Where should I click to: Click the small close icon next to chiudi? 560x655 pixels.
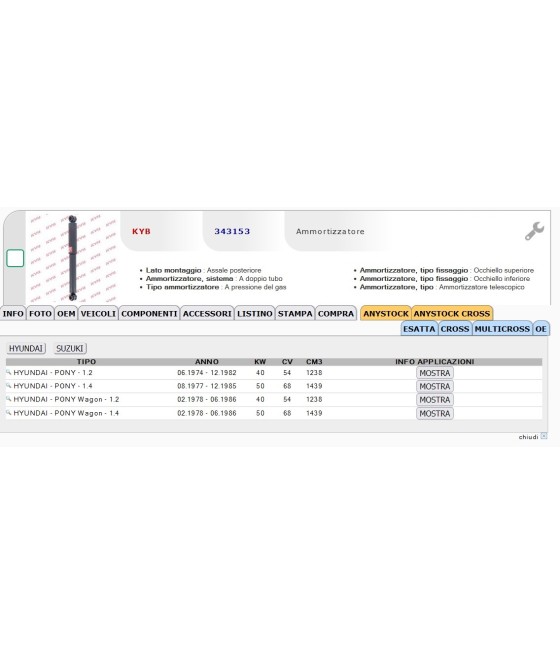coord(544,436)
